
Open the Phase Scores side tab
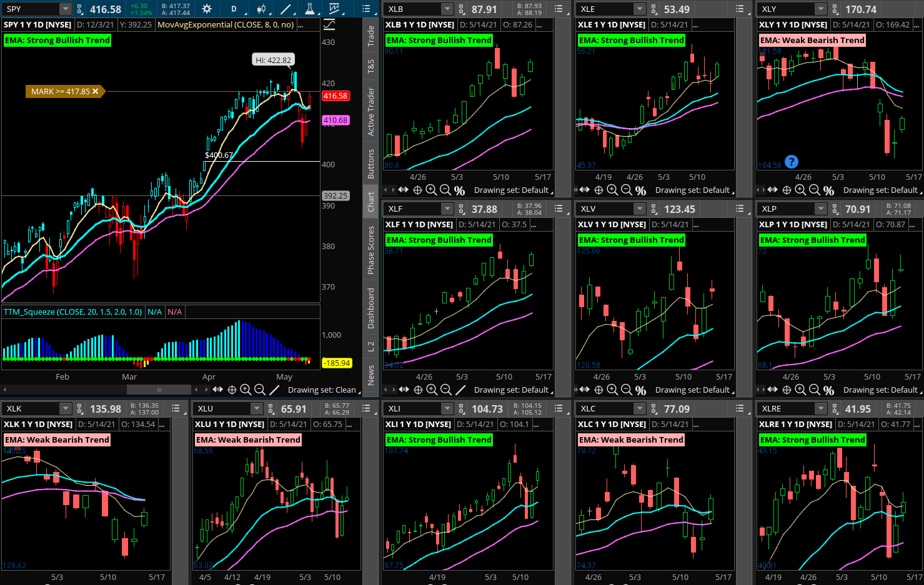coord(371,250)
